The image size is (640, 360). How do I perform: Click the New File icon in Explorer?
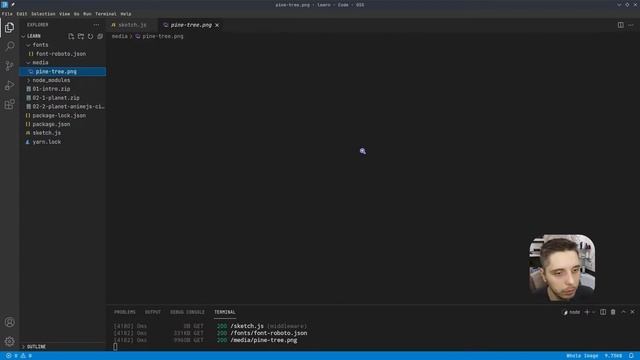click(71, 36)
